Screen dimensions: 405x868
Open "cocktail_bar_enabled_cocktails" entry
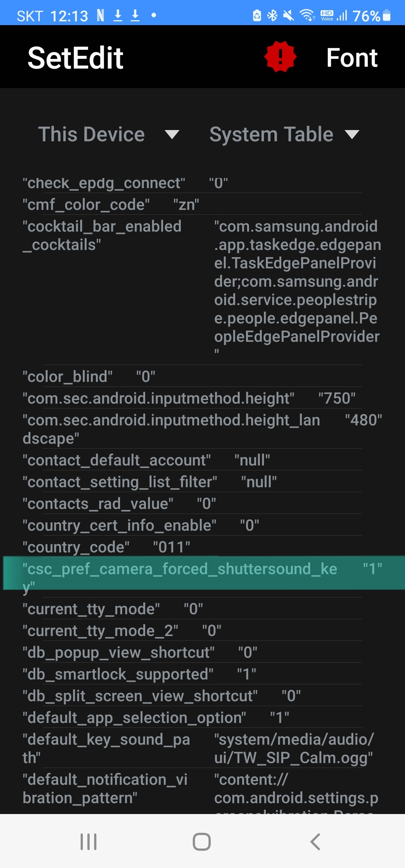(202, 290)
